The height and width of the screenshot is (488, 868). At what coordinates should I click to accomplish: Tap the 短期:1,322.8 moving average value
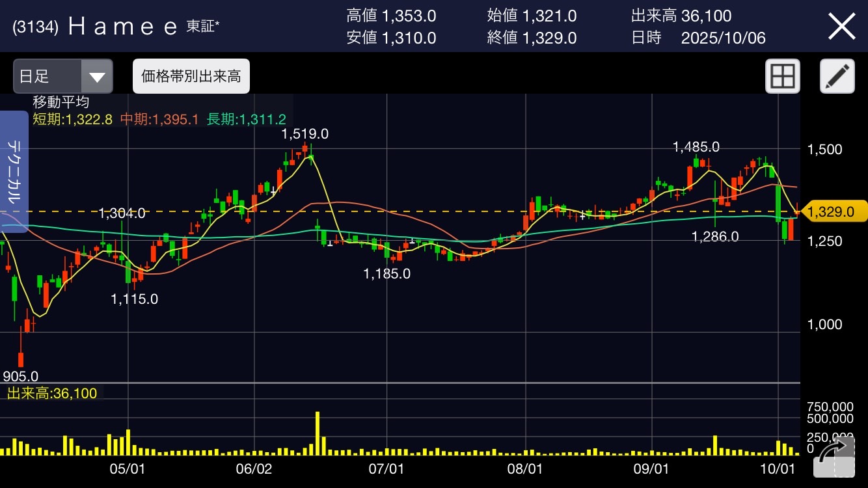point(73,119)
